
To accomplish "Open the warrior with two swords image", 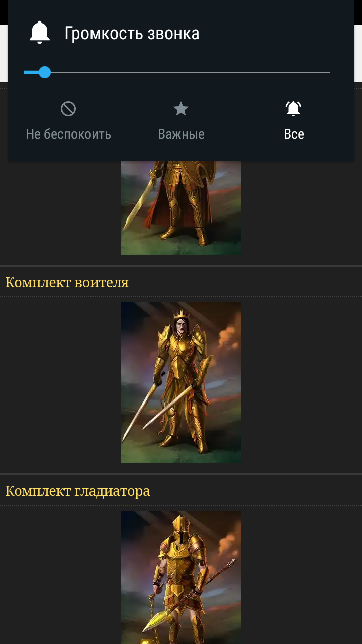I will pyautogui.click(x=181, y=383).
